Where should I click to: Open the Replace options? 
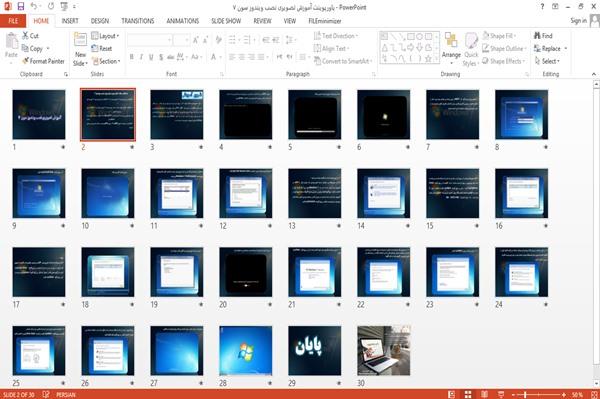click(x=551, y=48)
